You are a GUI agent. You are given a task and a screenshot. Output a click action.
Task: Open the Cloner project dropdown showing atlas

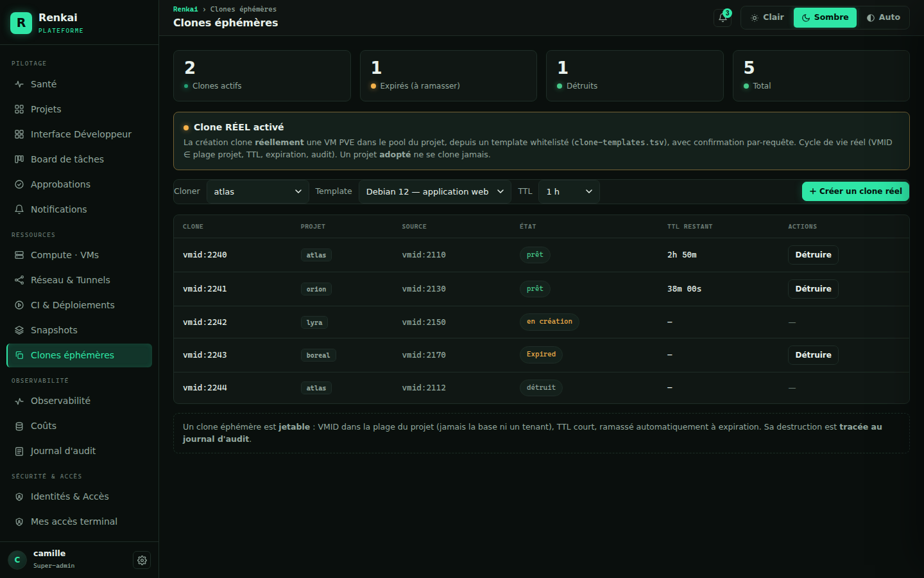258,191
